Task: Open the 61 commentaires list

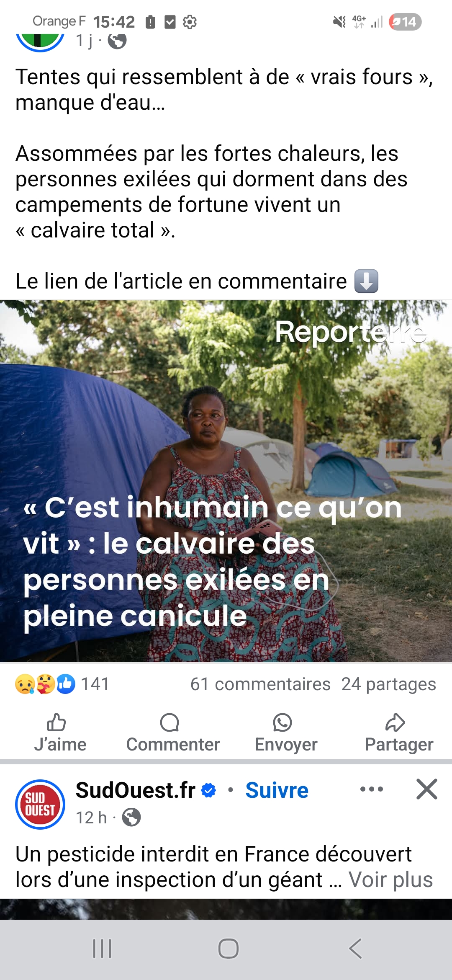Action: point(260,684)
